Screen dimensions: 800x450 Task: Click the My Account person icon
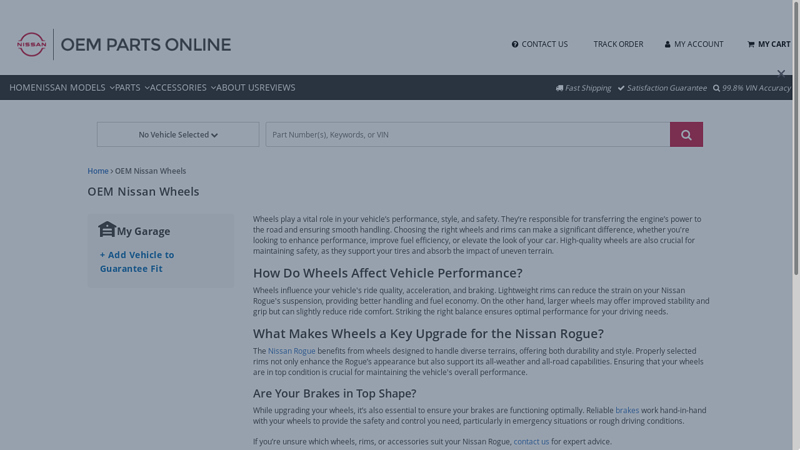pos(667,44)
